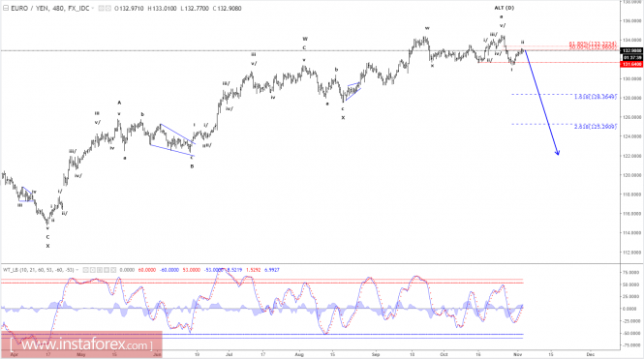Toggle visibility icon beside the EURO / YEN title
The width and height of the screenshot is (644, 359).
[x=101, y=8]
